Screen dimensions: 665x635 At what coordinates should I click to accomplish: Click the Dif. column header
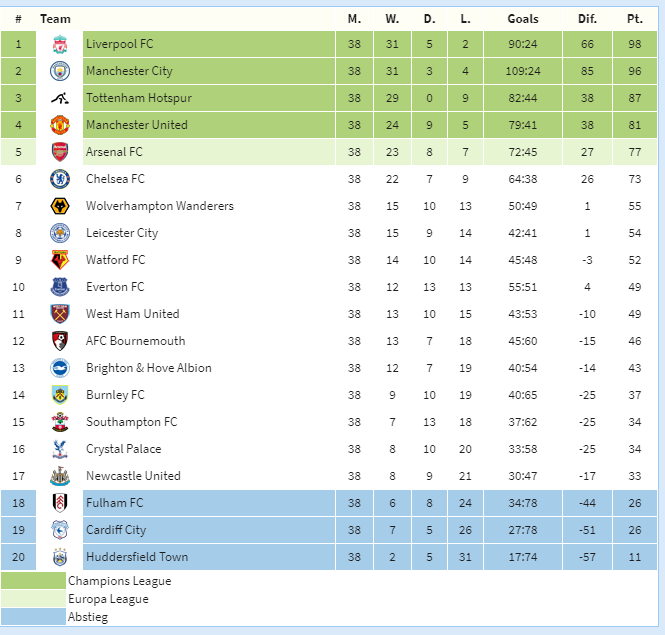pyautogui.click(x=587, y=19)
